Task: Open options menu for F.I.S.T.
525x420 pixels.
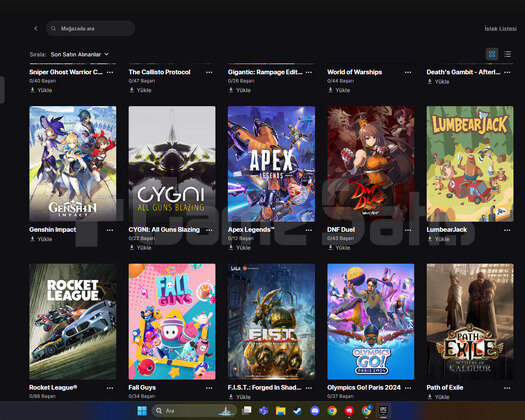Action: (309, 388)
